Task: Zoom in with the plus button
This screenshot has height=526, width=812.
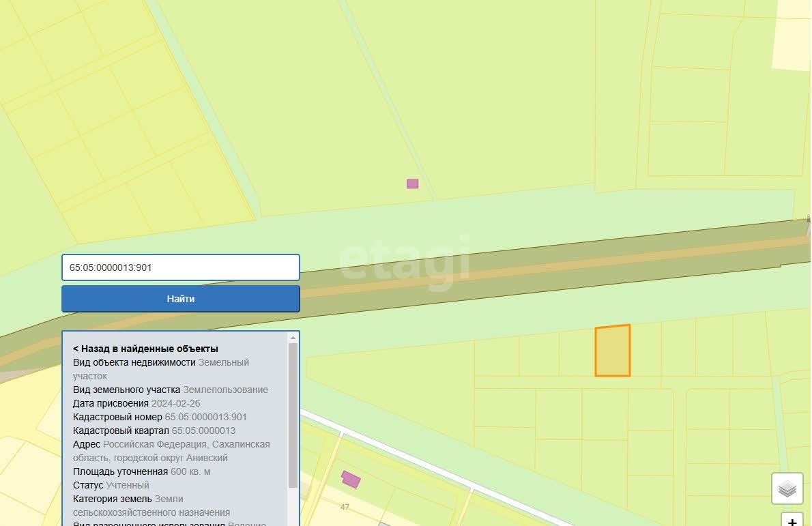Action: pyautogui.click(x=792, y=521)
